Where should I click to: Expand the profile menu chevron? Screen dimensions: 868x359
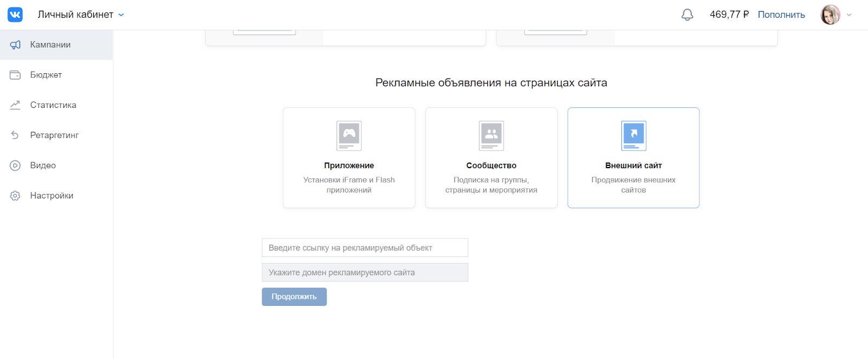point(850,15)
